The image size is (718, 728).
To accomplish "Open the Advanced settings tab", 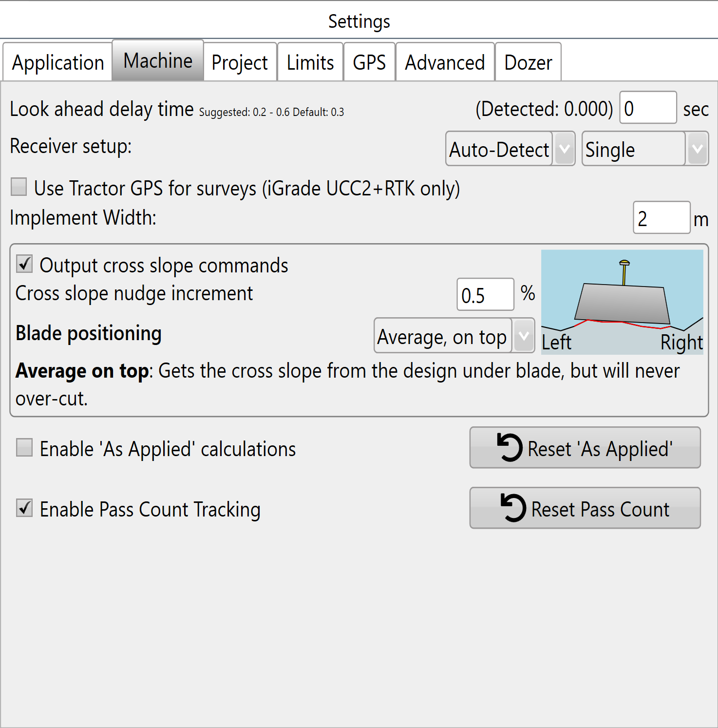I will pos(445,62).
